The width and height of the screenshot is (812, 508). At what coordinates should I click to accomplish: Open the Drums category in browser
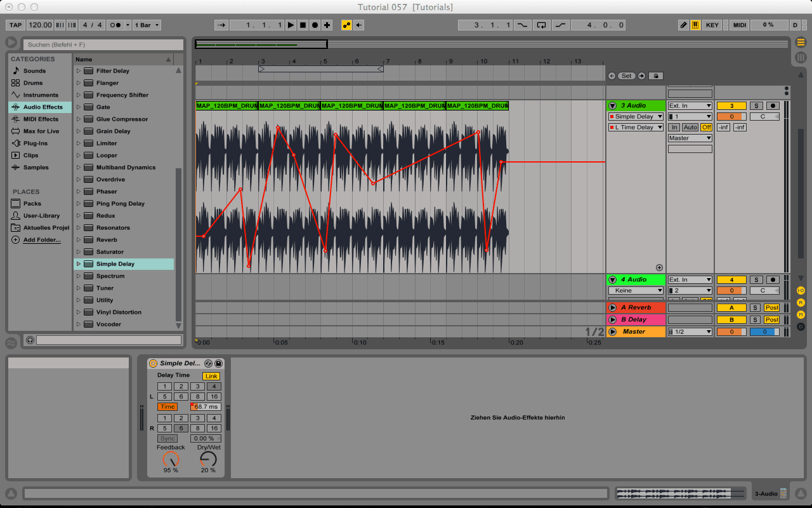(33, 83)
